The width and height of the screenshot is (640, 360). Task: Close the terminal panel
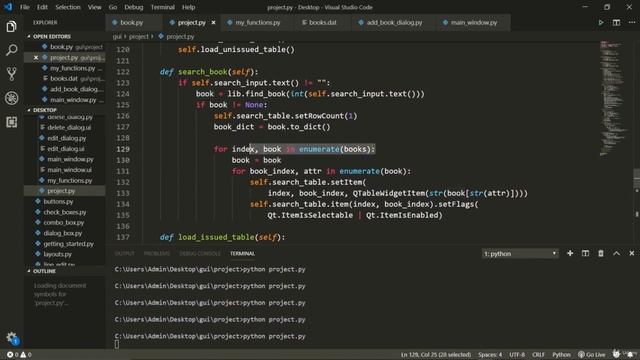click(631, 253)
